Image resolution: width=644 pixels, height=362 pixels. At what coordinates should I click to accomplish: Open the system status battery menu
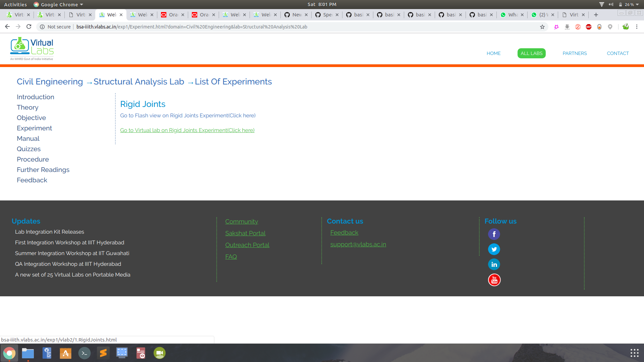click(629, 4)
